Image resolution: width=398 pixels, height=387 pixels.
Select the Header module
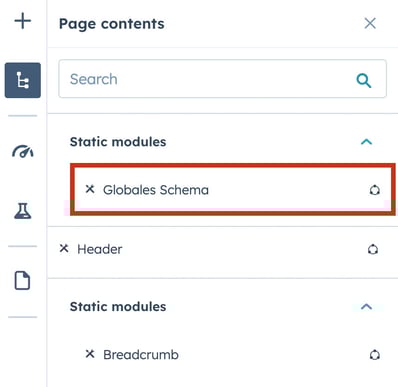tap(100, 249)
